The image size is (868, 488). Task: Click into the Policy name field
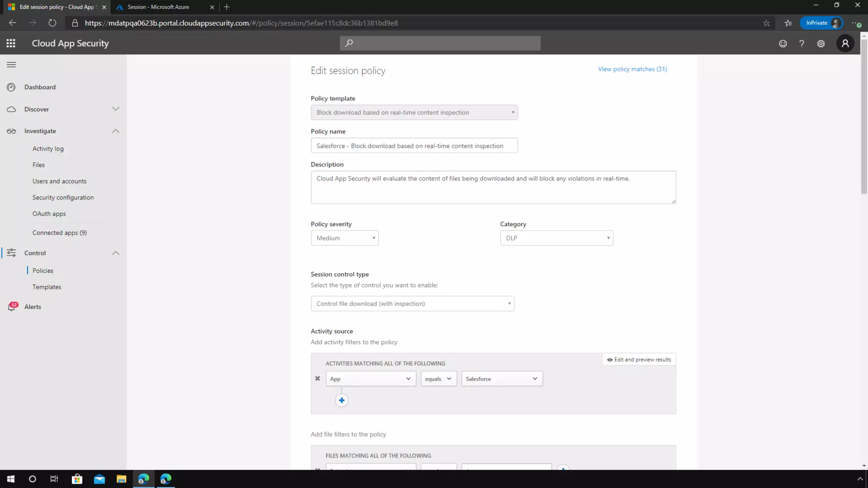(x=414, y=146)
